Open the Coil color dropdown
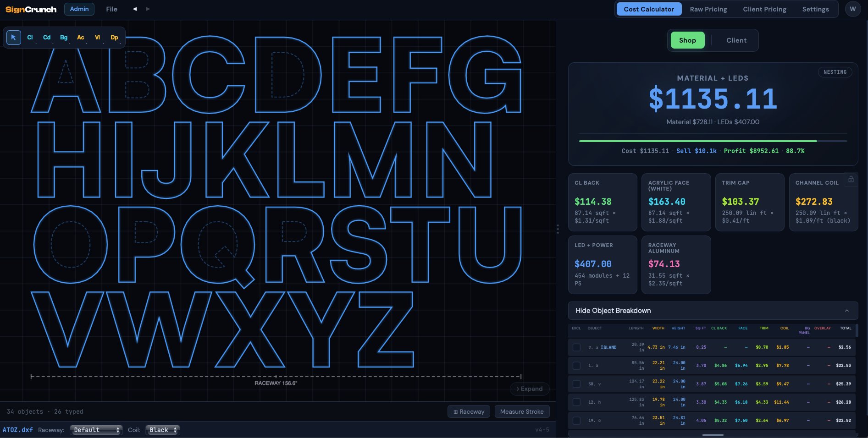The width and height of the screenshot is (868, 438). tap(162, 430)
